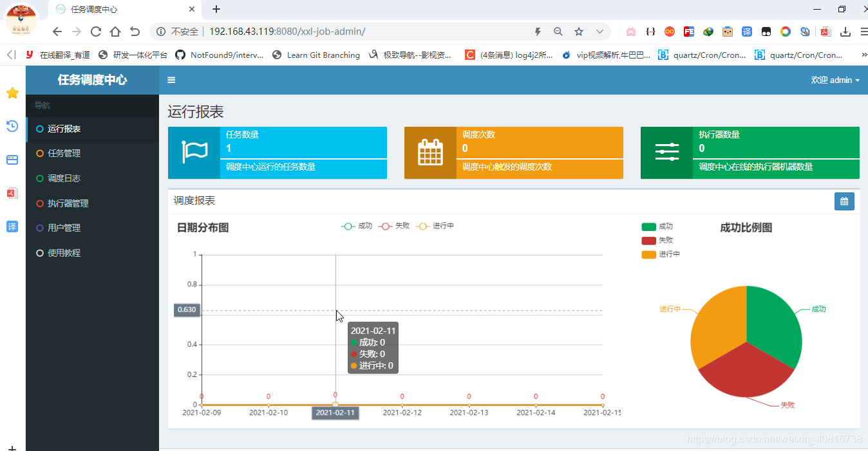868x451 pixels.
Task: Open the date range picker in 调度报表 panel
Action: (x=844, y=201)
